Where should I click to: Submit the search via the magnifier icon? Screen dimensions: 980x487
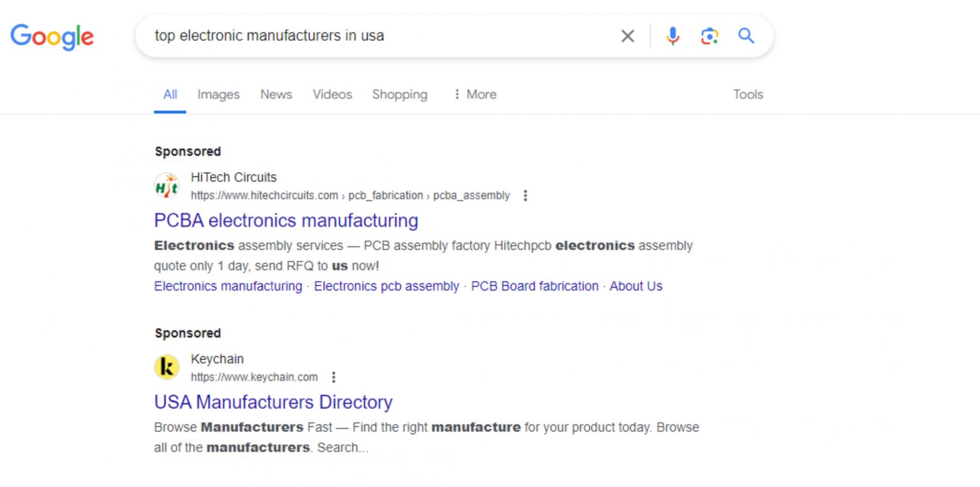[745, 36]
